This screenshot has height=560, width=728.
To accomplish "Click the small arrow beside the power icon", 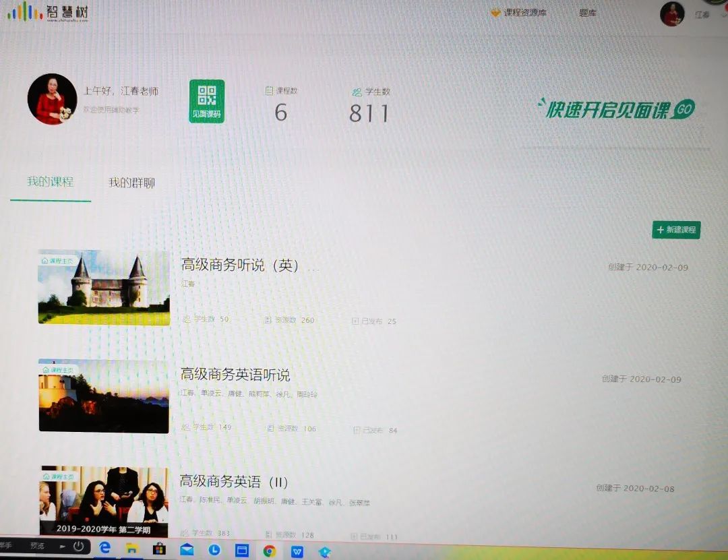I will [62, 547].
